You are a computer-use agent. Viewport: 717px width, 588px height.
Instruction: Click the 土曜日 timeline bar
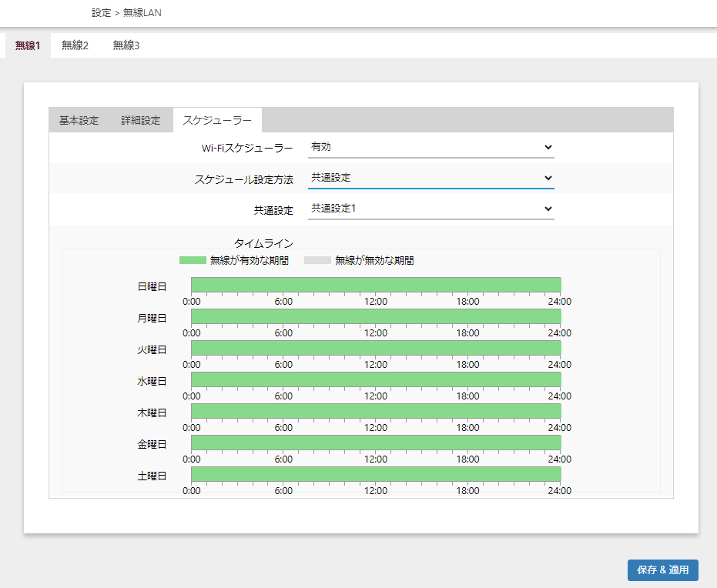tap(376, 474)
